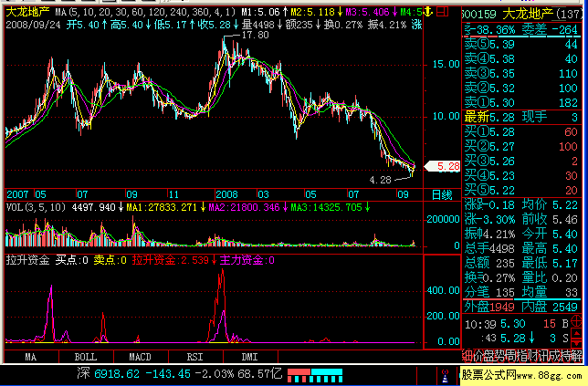The height and width of the screenshot is (386, 588).
Task: Click the 前收 5.46 field
Action: (550, 219)
